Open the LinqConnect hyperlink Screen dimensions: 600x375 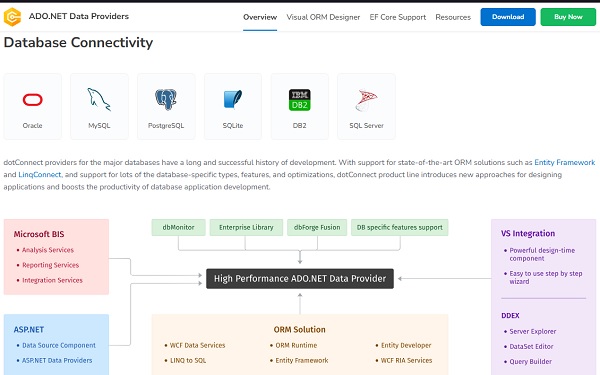point(40,174)
